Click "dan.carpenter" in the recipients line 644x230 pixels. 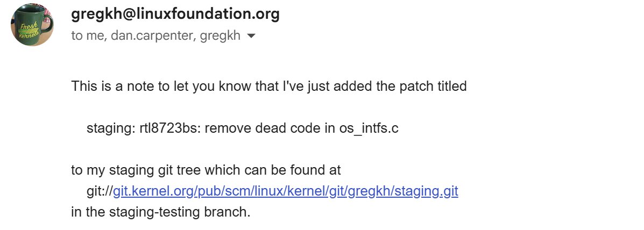pyautogui.click(x=144, y=36)
